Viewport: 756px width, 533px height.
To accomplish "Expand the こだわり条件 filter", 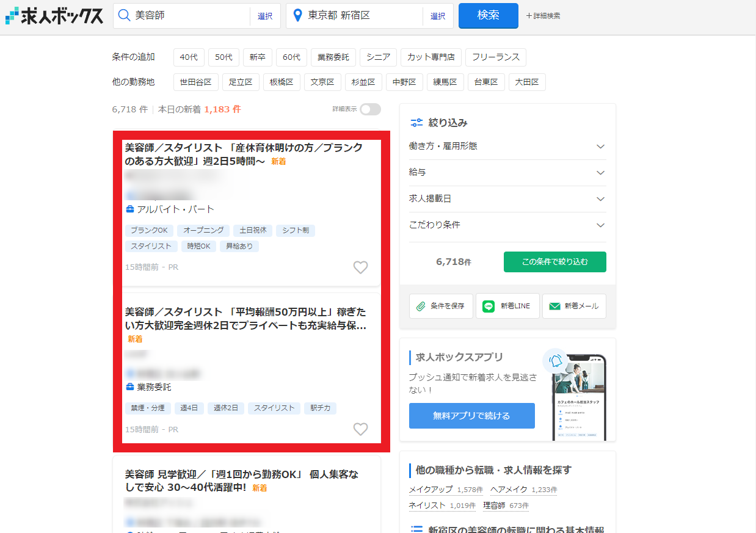I will (507, 225).
